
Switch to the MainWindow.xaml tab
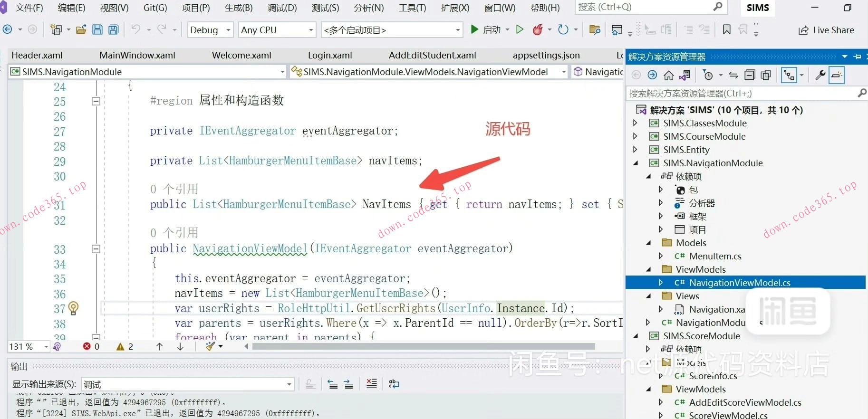point(137,55)
